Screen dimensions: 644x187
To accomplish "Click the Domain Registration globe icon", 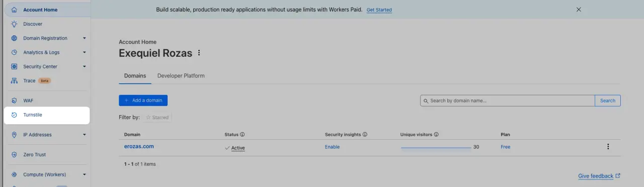I will 14,38.
